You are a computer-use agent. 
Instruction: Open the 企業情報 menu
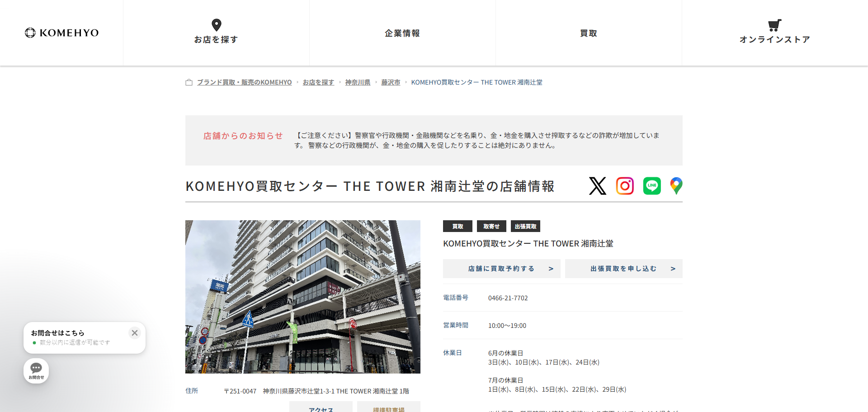(x=402, y=33)
